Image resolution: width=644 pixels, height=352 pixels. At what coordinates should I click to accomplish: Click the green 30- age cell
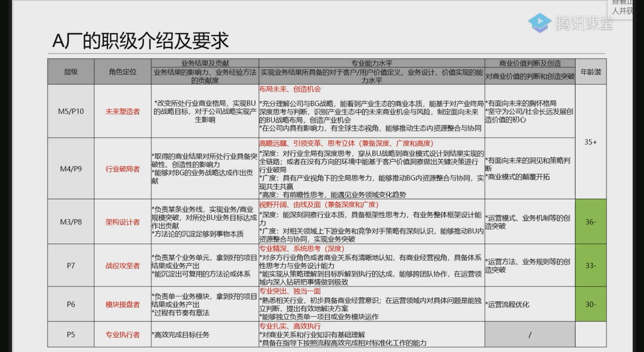coord(591,304)
